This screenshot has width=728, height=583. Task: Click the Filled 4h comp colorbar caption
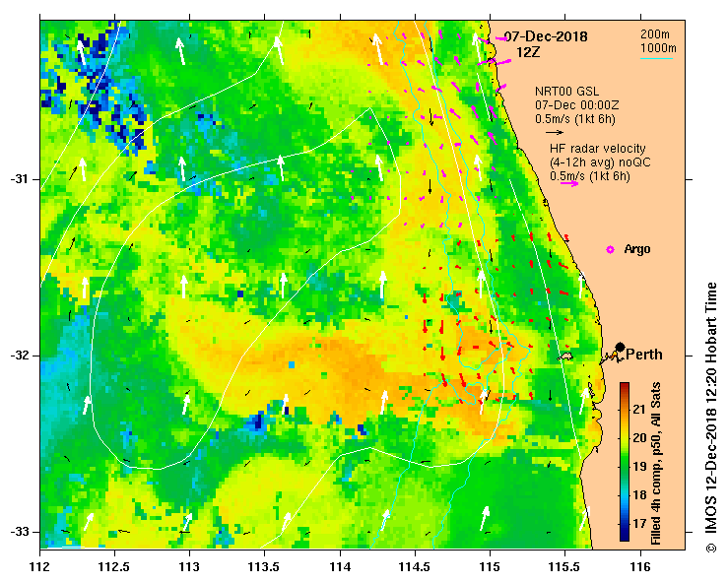pyautogui.click(x=656, y=463)
